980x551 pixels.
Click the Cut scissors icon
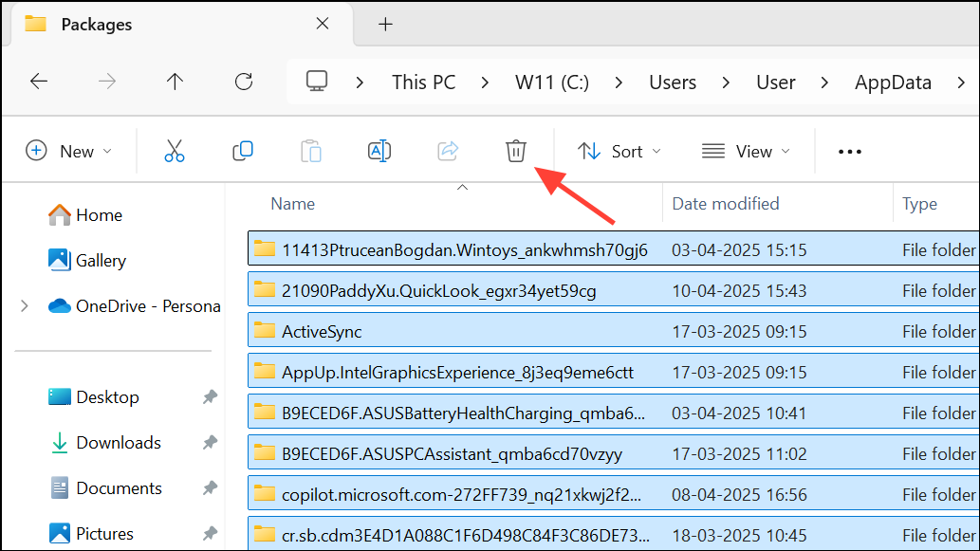175,151
